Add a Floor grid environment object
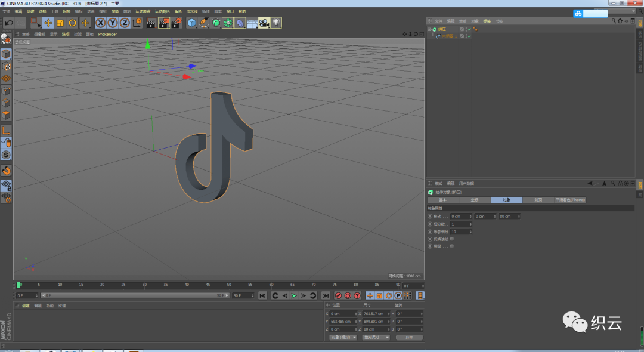644x352 pixels. [x=252, y=23]
